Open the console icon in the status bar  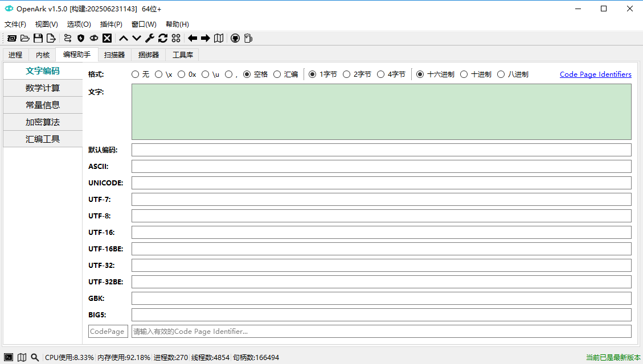(x=9, y=357)
